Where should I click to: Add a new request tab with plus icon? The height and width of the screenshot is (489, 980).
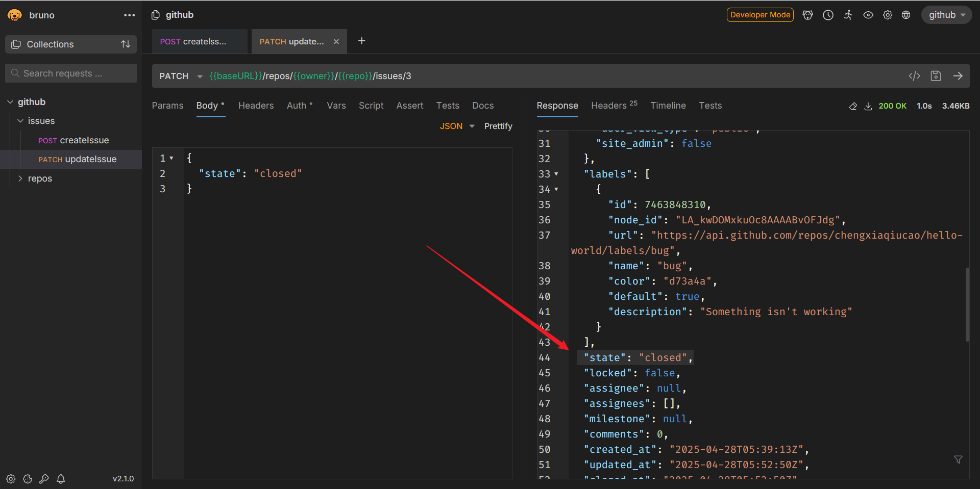[x=361, y=41]
